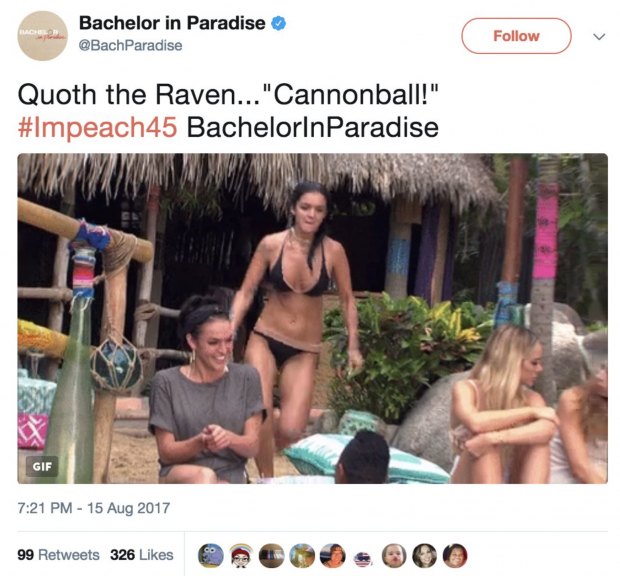The image size is (620, 576).
Task: Follow the Bachelor in Paradise account
Action: [x=516, y=36]
